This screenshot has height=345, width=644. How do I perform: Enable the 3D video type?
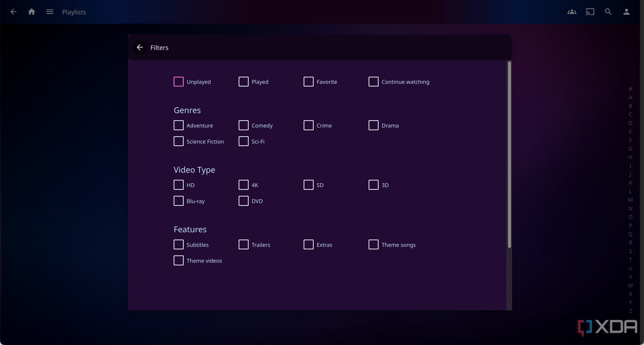[374, 185]
